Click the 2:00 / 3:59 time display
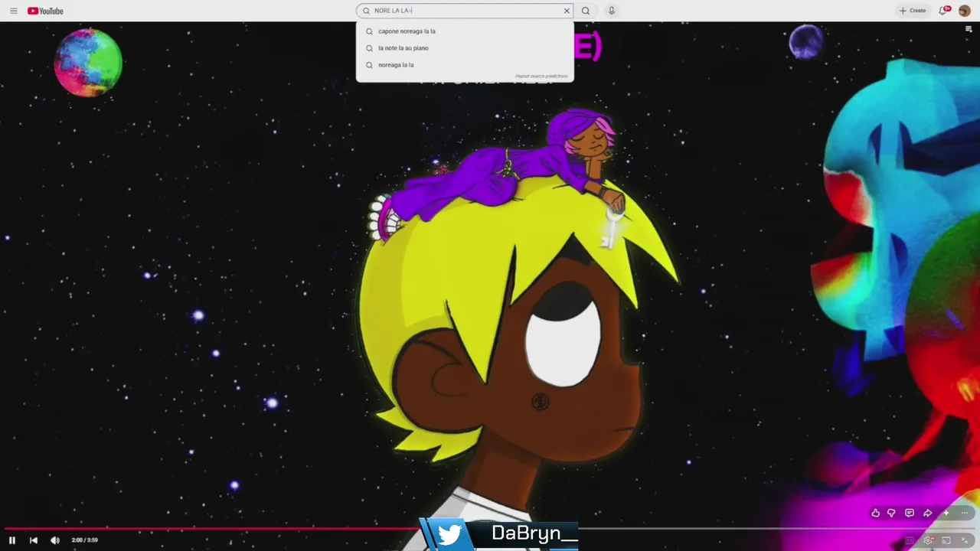The width and height of the screenshot is (980, 551). point(84,540)
